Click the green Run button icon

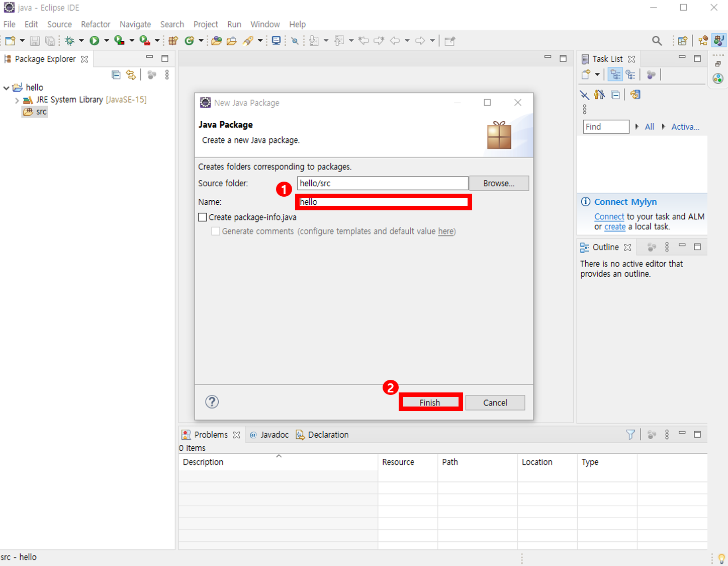pos(94,41)
